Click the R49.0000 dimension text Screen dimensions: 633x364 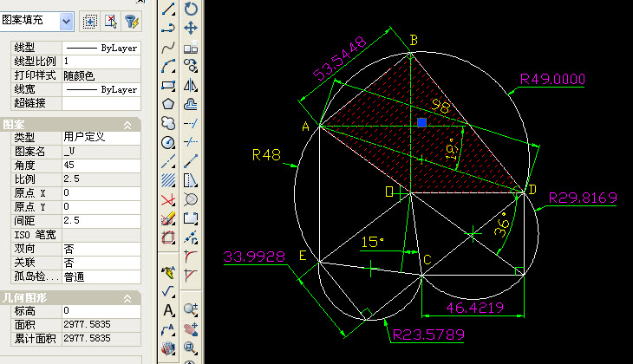coord(552,79)
